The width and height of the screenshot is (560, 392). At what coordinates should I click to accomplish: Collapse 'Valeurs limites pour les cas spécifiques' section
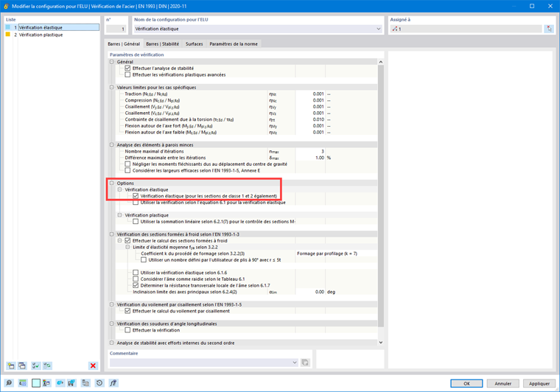click(112, 88)
